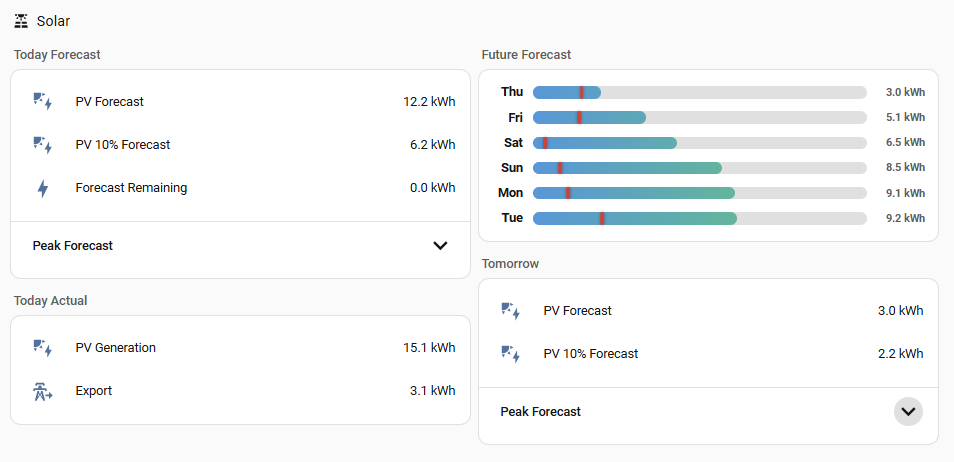Click the solar panel icon beside Solar title

tap(21, 21)
